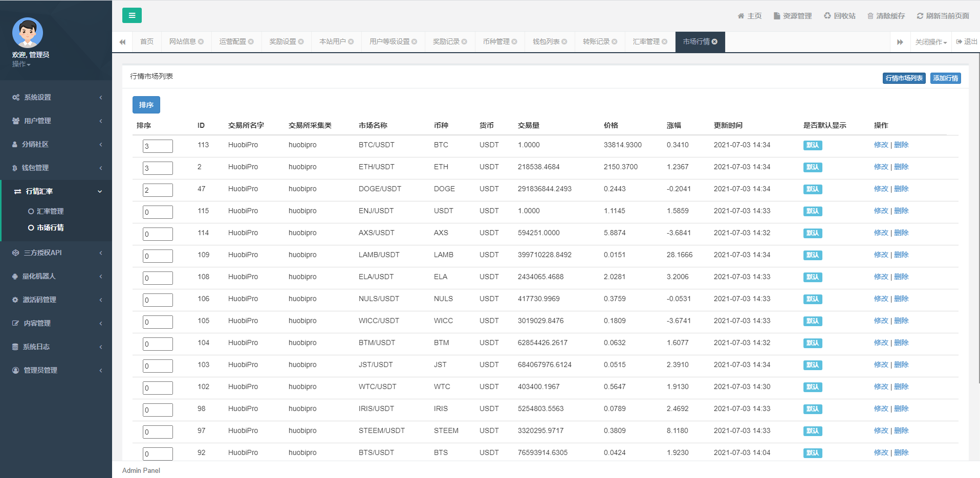Click the blue 排序 button

click(x=146, y=105)
